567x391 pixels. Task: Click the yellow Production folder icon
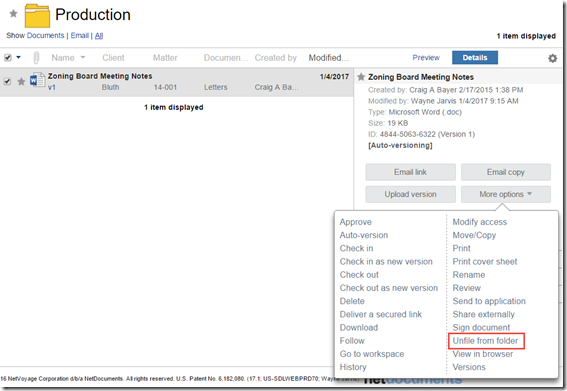[37, 16]
